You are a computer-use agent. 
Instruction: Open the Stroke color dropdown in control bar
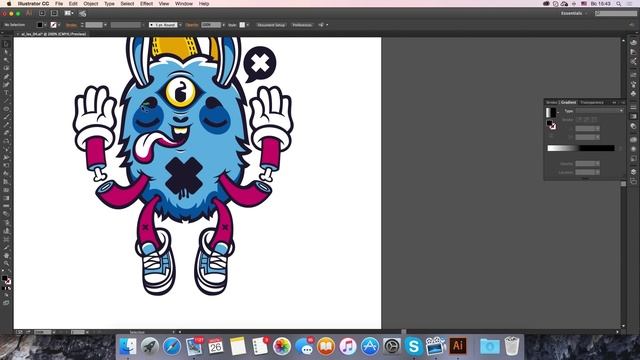pyautogui.click(x=60, y=25)
